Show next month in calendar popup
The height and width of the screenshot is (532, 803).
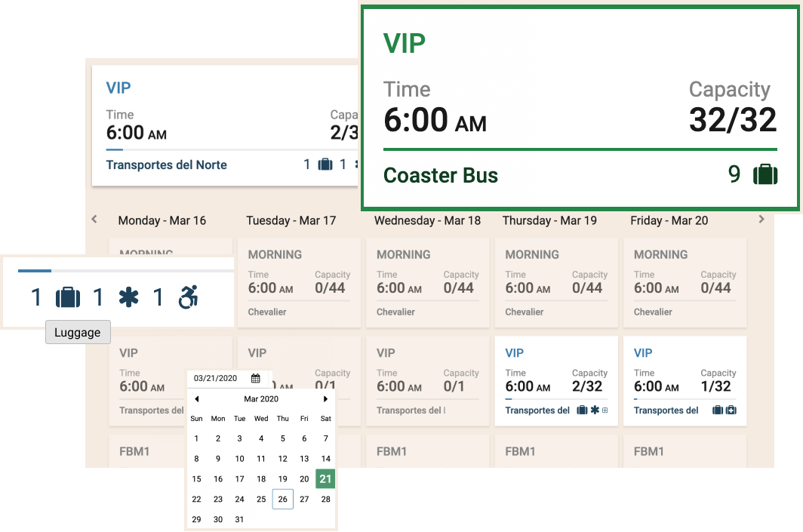325,399
